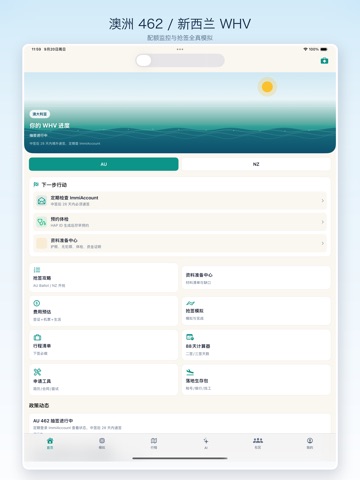Expand the document prep center row chevron
Screen dimensions: 360x480
322,243
